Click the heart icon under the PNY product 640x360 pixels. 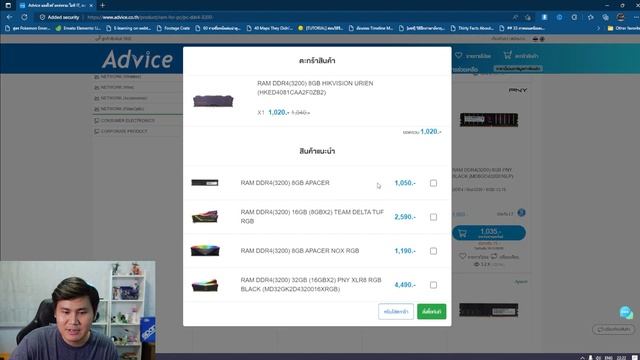click(462, 256)
